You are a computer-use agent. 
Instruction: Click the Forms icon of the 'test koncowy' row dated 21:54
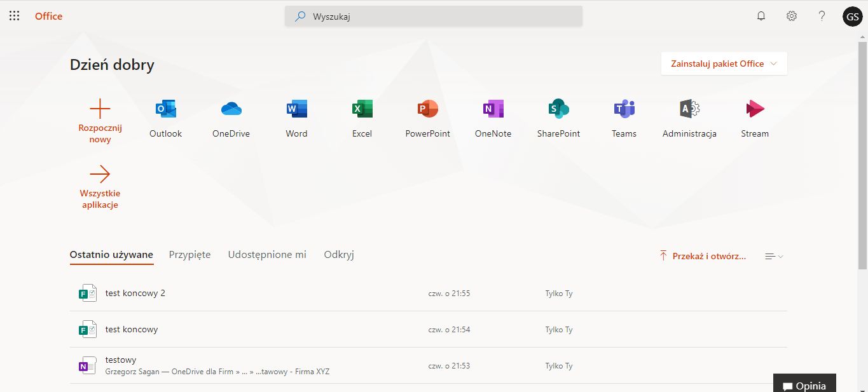[87, 329]
